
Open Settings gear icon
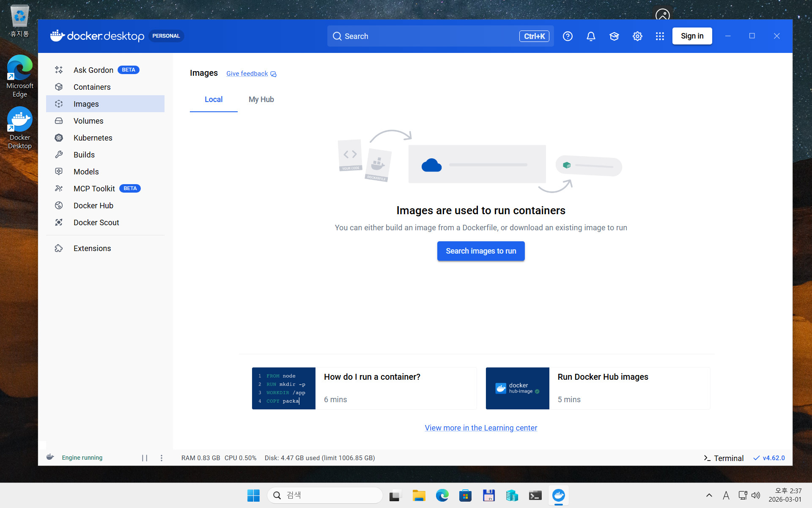point(637,36)
